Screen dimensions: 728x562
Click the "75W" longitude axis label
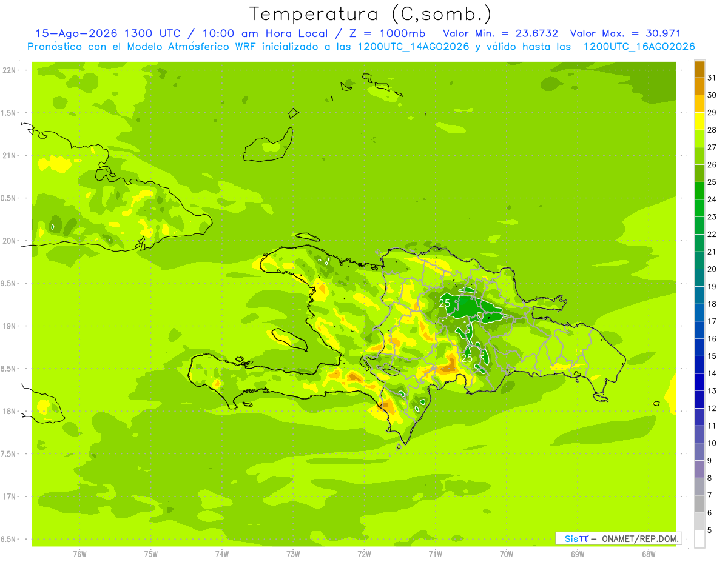(151, 554)
